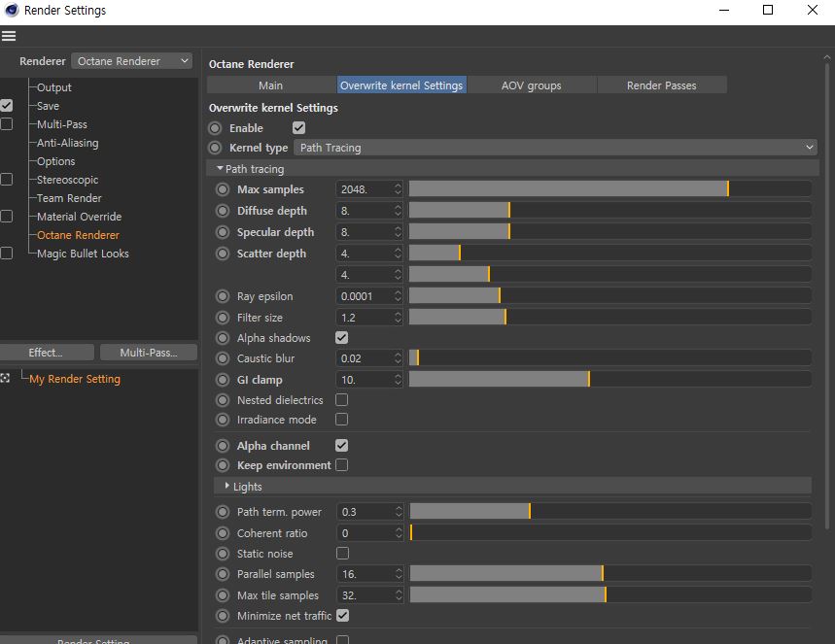Click the animation dot beside Scatter depth

click(223, 254)
